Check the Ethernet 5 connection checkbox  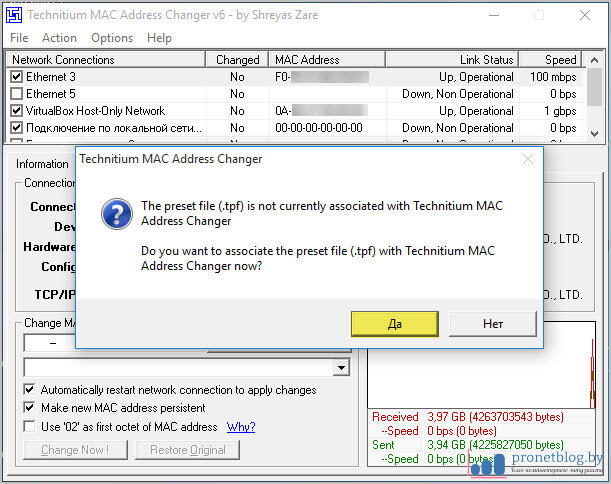click(x=16, y=94)
